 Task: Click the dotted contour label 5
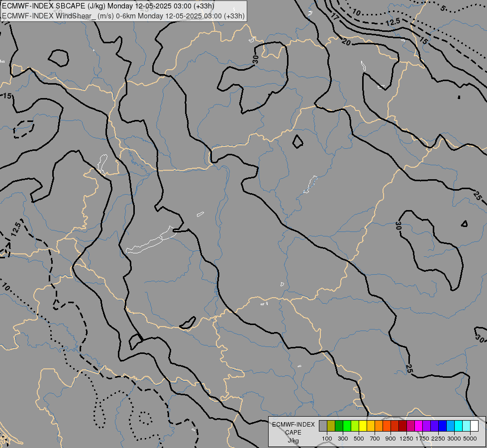[443, 8]
